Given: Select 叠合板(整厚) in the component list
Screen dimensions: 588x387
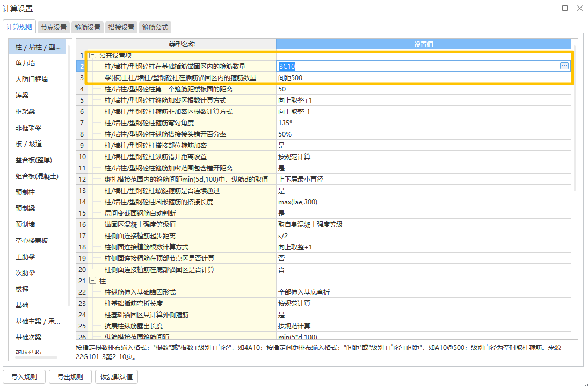Looking at the screenshot, I should [x=38, y=160].
